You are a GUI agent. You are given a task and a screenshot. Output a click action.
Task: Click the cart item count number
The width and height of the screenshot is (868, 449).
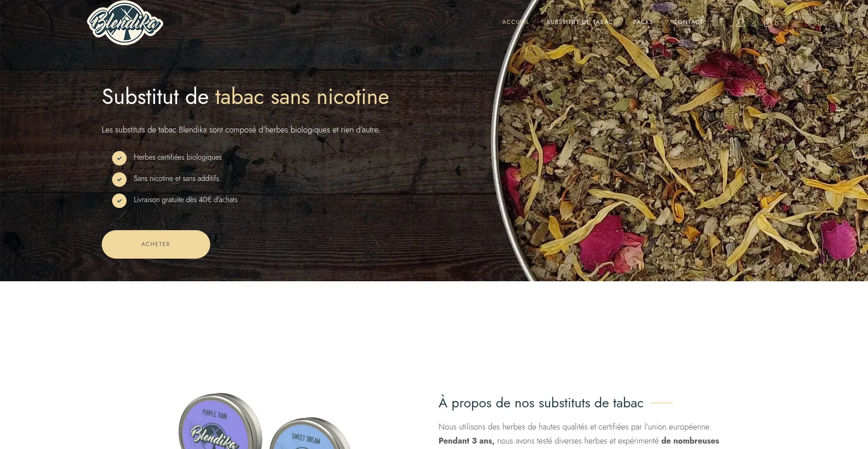(777, 24)
